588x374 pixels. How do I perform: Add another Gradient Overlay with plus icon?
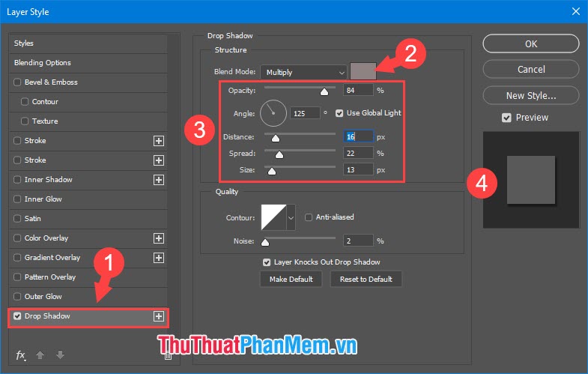point(159,258)
